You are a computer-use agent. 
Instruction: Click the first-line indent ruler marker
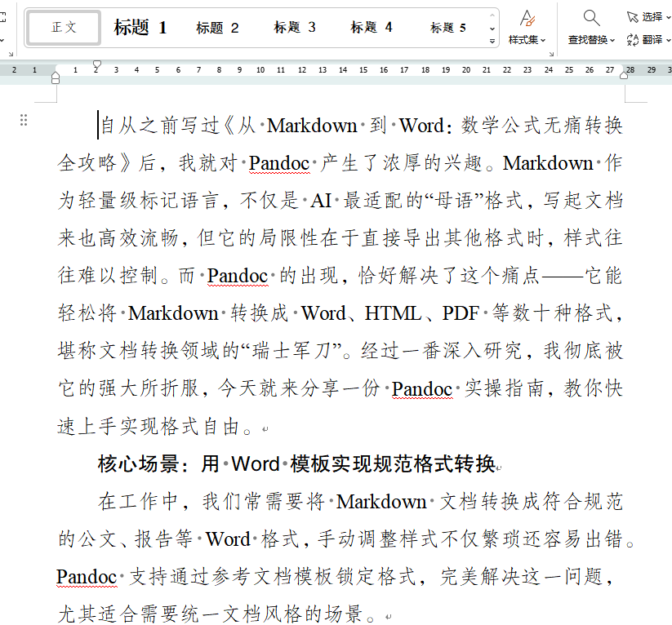97,64
